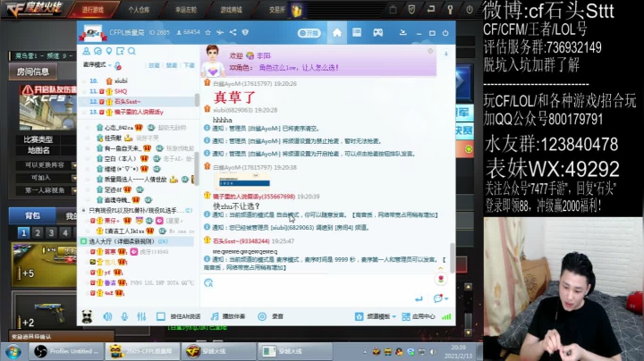Open the member list person icon
Screen dimensions: 644x361
[86, 51]
